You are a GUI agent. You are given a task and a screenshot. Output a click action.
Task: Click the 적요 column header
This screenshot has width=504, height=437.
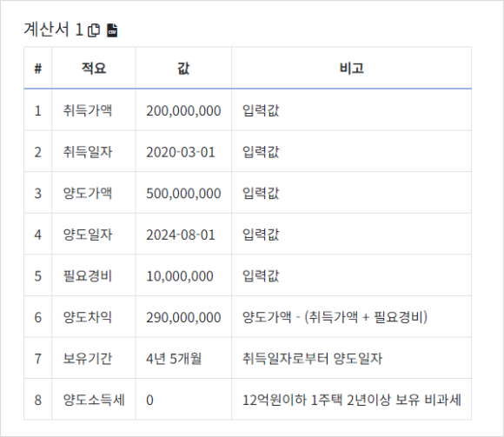tap(94, 68)
